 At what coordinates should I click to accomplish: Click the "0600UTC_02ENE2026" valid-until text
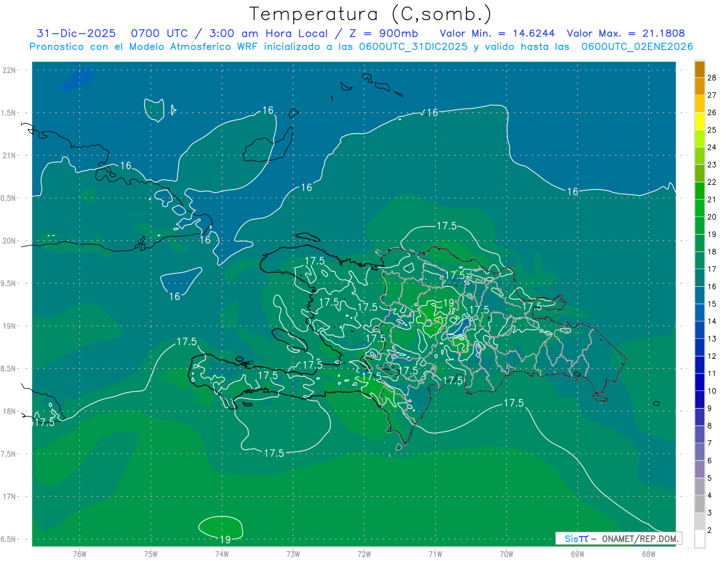(638, 47)
